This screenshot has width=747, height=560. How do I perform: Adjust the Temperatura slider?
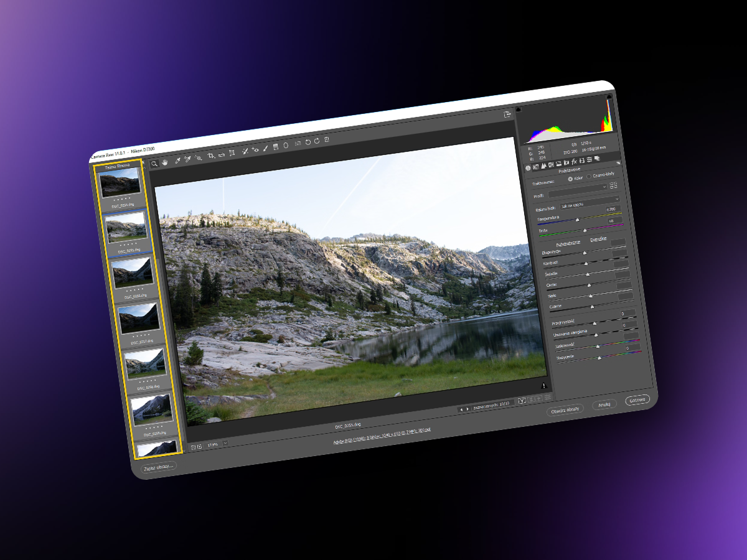(577, 220)
